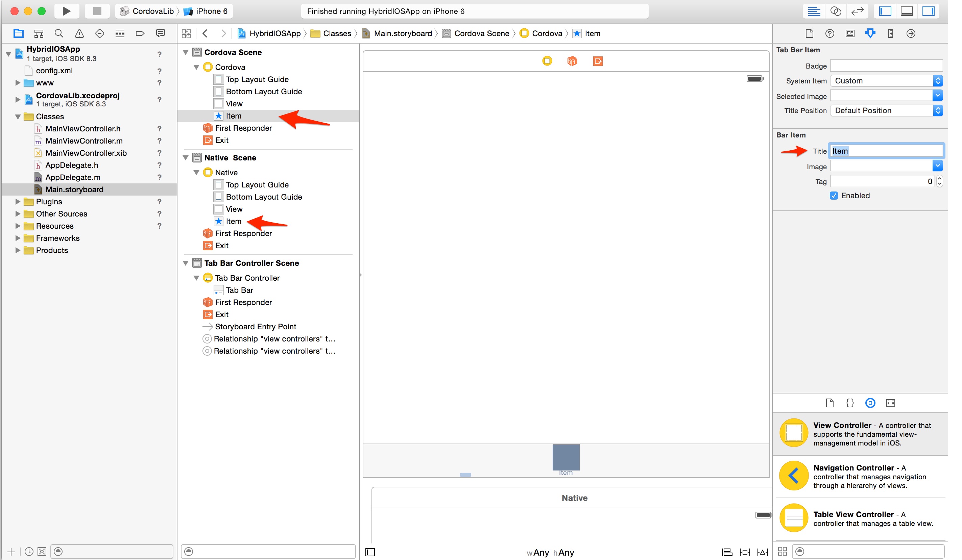
Task: Open the Report navigator speech bubble icon
Action: point(161,33)
